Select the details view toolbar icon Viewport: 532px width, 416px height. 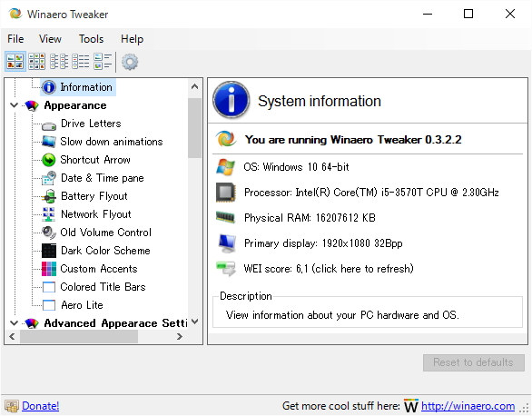tap(81, 62)
